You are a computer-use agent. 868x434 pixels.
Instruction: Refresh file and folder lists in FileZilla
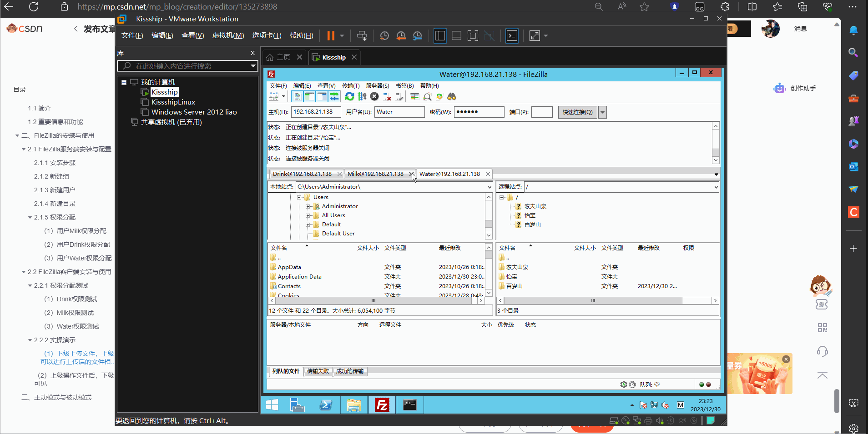click(349, 96)
